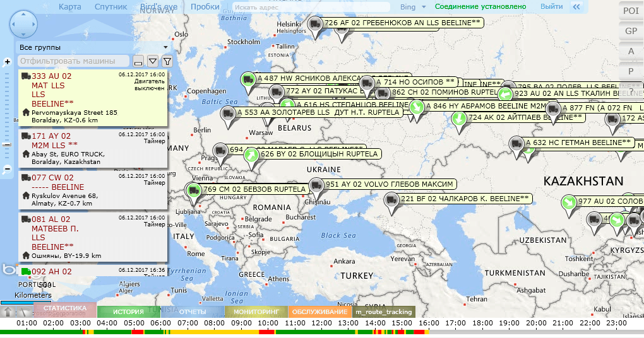The height and width of the screenshot is (338, 644).
Task: Open the sort triangle beside filter field
Action: pos(153,61)
